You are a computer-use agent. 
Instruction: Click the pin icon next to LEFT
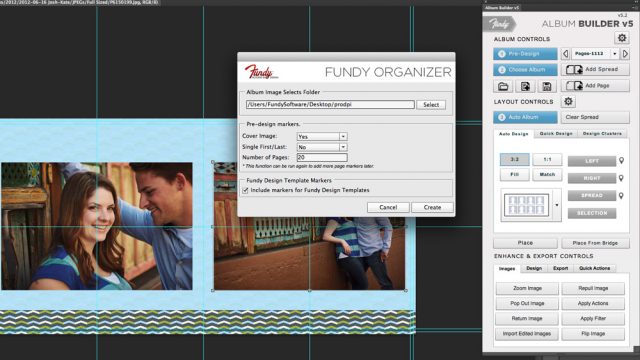621,160
